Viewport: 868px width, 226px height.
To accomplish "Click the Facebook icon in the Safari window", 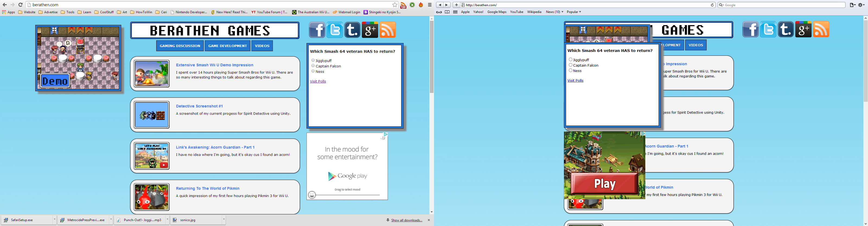I will (x=751, y=29).
